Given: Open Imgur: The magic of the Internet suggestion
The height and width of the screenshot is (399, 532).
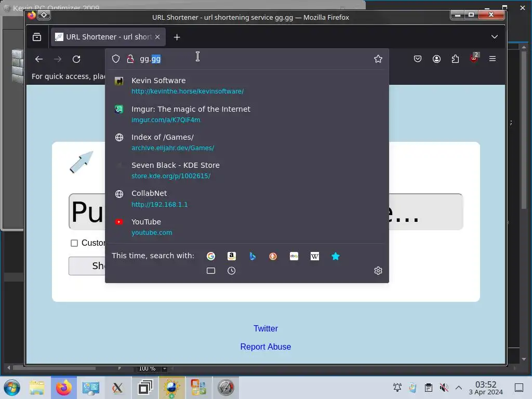Looking at the screenshot, I should 247,114.
